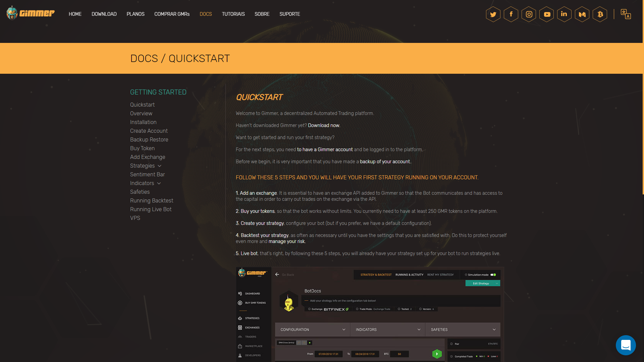Screen dimensions: 644x362
Task: Open the Instagram hexagon icon
Action: pos(529,14)
